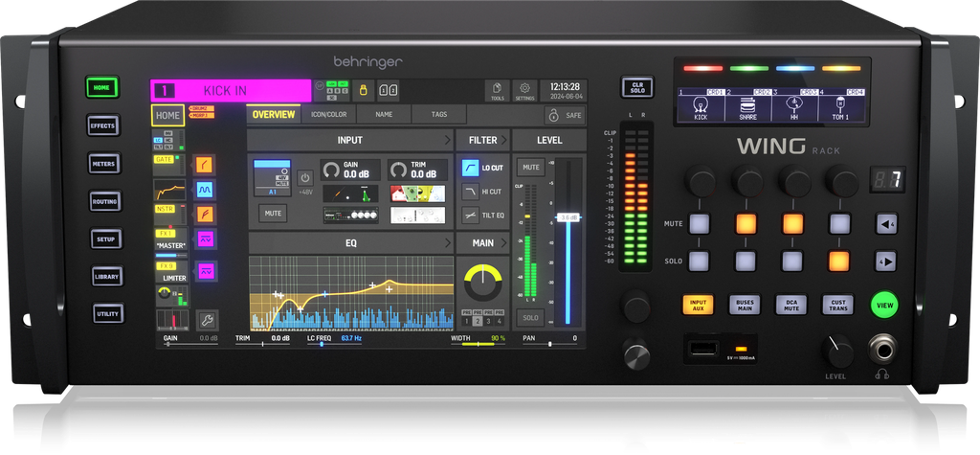Screen dimensions: 980x455
Task: Click the dual-screen 1 2 icon
Action: pyautogui.click(x=388, y=90)
